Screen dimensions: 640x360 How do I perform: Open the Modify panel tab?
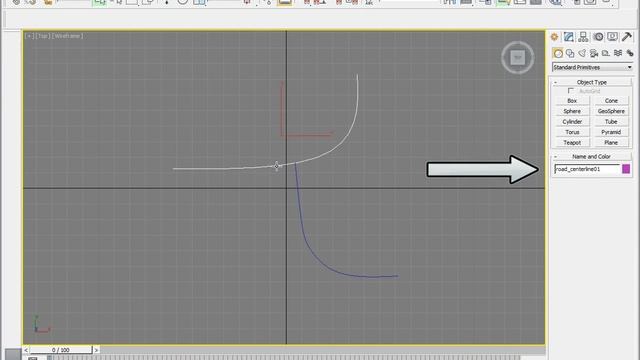(569, 37)
